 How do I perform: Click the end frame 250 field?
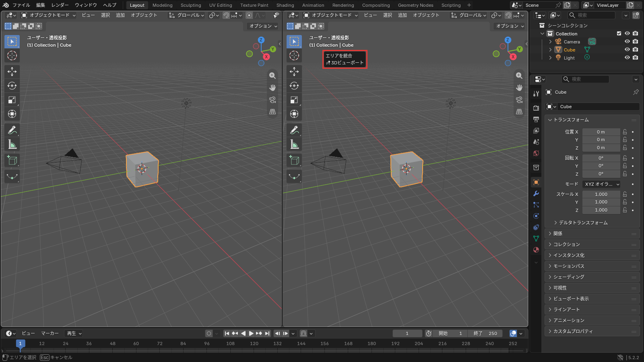point(486,333)
